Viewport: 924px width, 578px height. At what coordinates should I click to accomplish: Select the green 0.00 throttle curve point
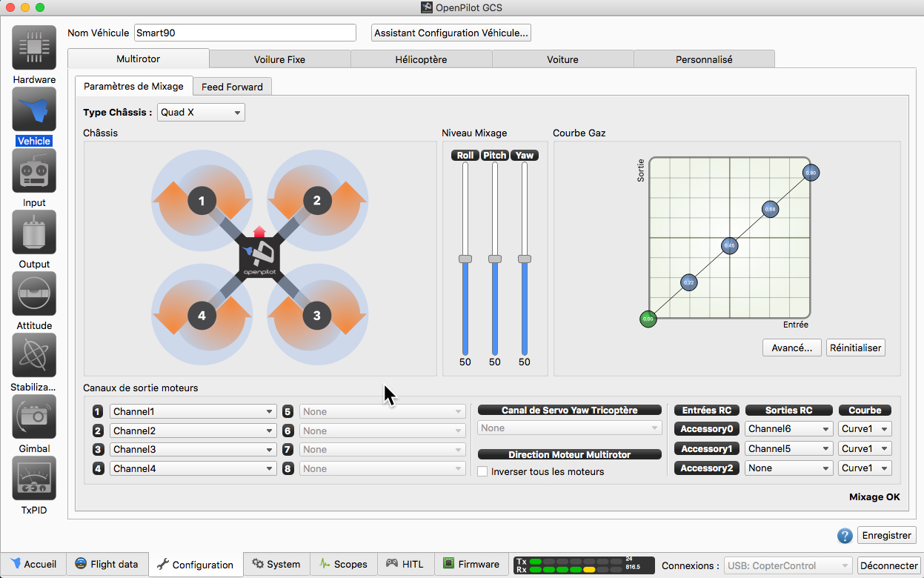tap(648, 319)
